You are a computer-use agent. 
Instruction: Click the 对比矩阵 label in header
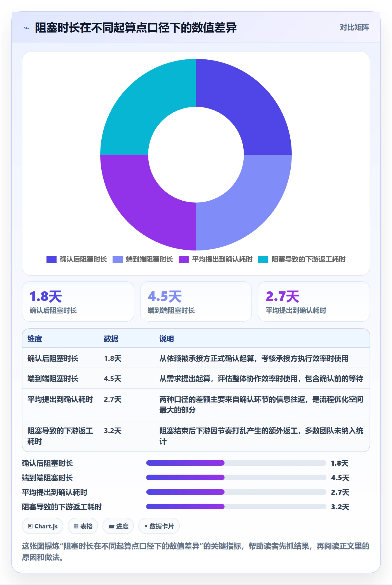(x=354, y=27)
